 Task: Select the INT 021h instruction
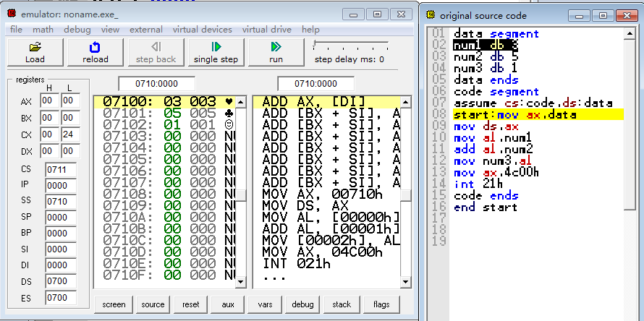click(326, 263)
